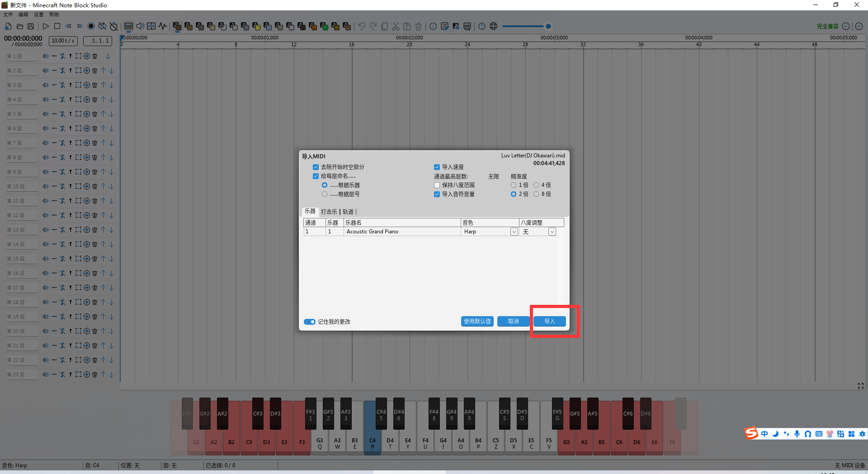Image resolution: width=868 pixels, height=474 pixels.
Task: Open the 八度调整 dropdown showing 无
Action: tap(552, 232)
